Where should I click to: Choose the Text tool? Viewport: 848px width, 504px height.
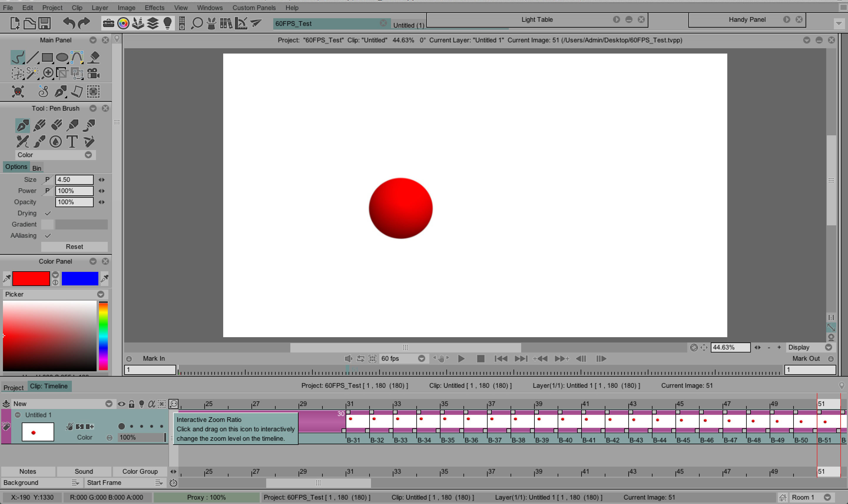[72, 141]
